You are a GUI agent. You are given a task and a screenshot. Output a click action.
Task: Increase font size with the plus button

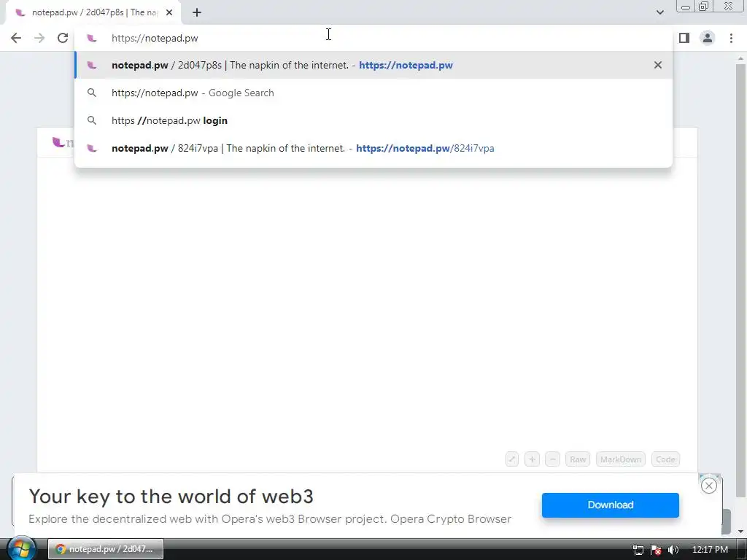click(x=532, y=459)
